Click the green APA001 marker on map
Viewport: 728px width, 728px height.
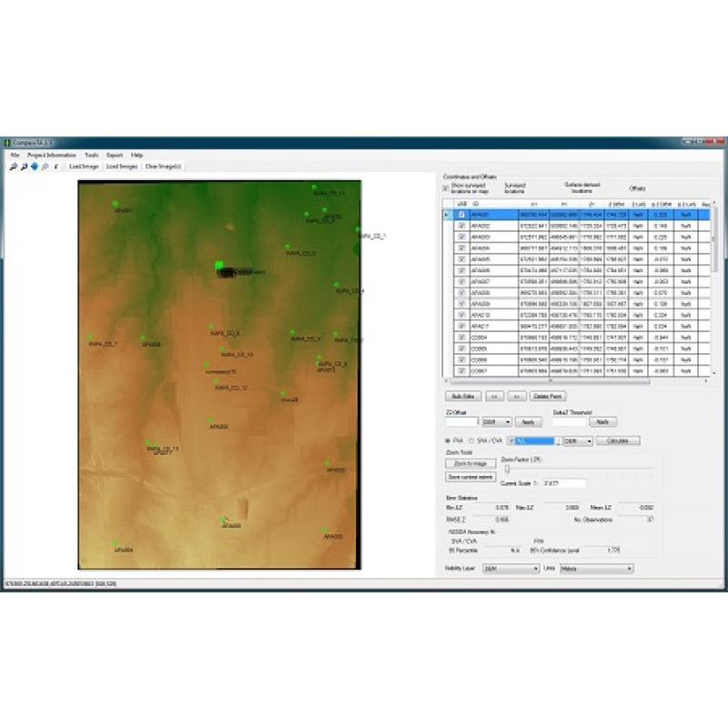[x=116, y=203]
